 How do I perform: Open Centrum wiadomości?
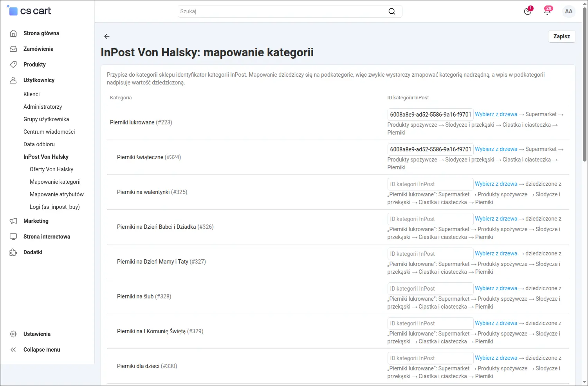(49, 132)
